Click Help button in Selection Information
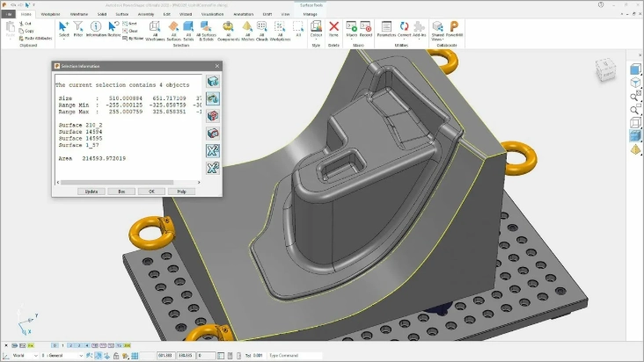The width and height of the screenshot is (644, 362). click(181, 192)
